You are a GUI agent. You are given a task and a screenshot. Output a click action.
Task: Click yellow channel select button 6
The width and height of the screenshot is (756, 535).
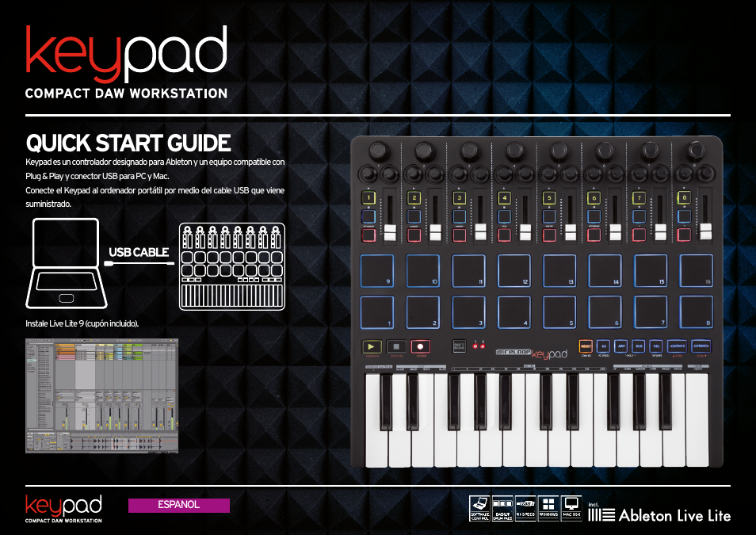594,198
